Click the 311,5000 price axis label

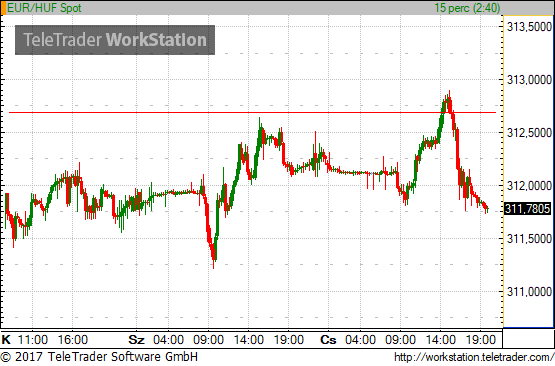pyautogui.click(x=529, y=239)
